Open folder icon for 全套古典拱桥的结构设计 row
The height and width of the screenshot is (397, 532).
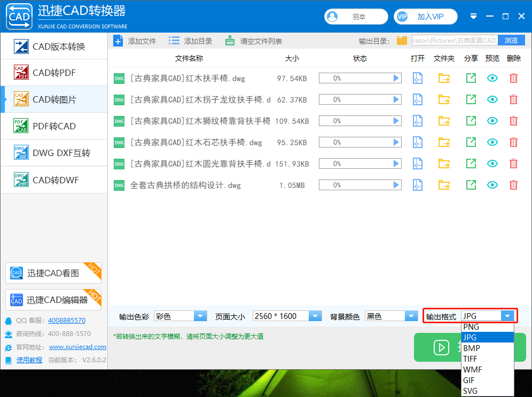[x=444, y=185]
